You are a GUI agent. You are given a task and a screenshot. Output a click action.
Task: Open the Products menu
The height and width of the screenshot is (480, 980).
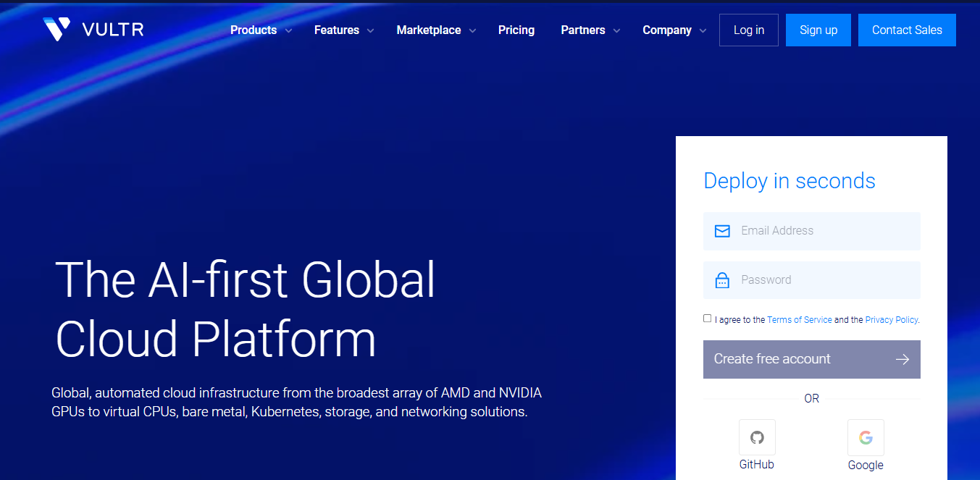point(254,30)
